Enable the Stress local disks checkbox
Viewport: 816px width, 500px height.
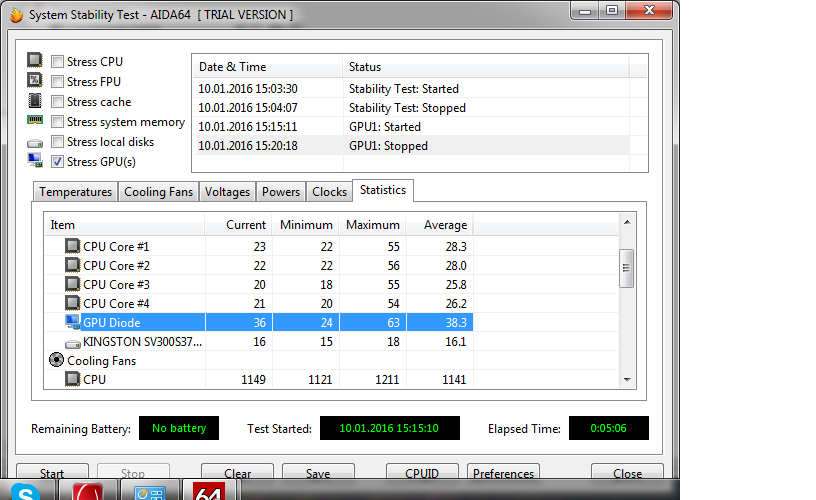point(57,142)
